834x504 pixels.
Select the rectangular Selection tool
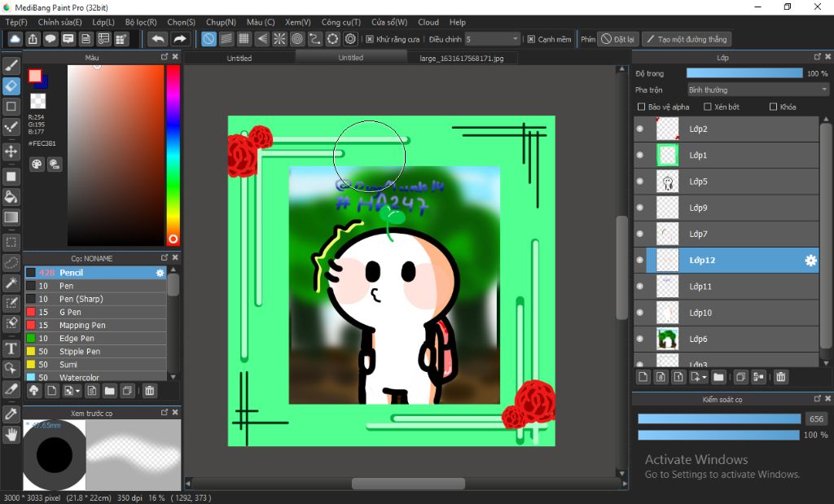coord(11,243)
